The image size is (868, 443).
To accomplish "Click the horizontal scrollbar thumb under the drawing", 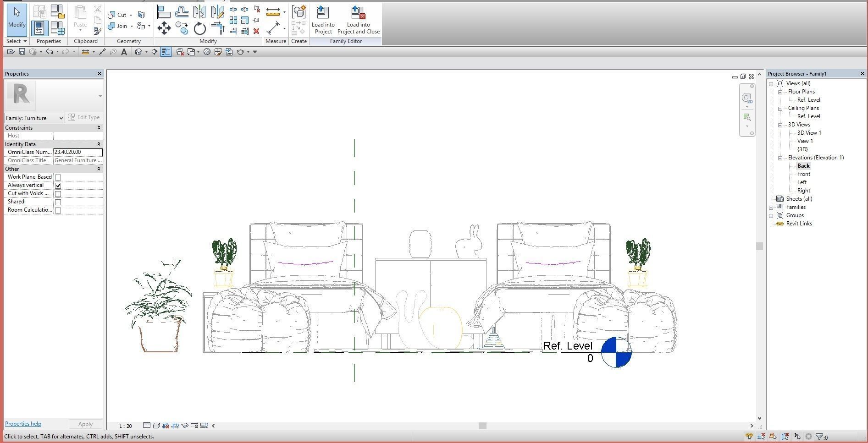I will coord(482,426).
